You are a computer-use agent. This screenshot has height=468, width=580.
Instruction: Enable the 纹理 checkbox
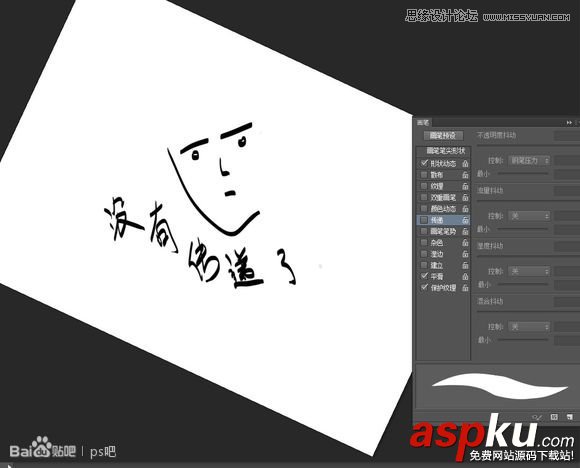pos(424,186)
